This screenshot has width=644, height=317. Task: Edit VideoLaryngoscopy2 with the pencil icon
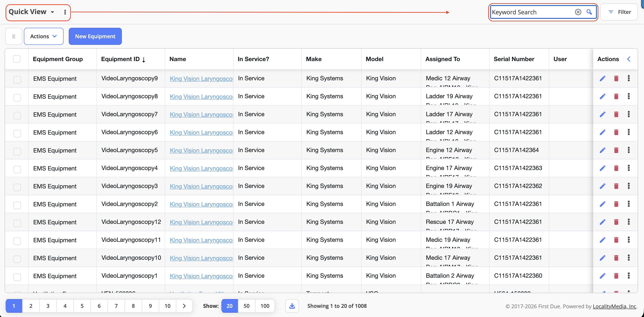[603, 204]
